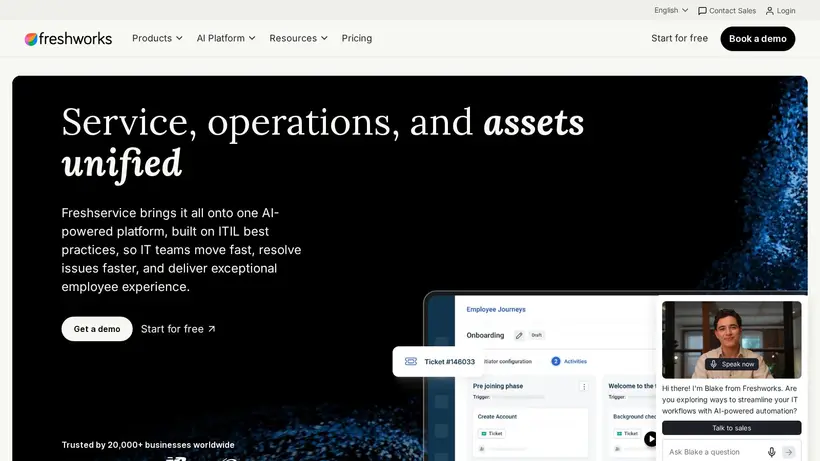Click the edit pencil icon next to Onboarding

[x=519, y=336]
